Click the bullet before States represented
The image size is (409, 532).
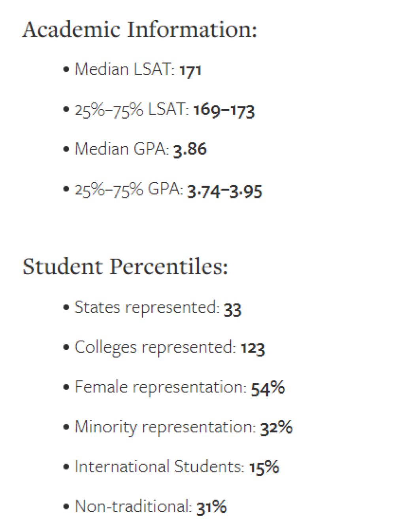(x=66, y=308)
